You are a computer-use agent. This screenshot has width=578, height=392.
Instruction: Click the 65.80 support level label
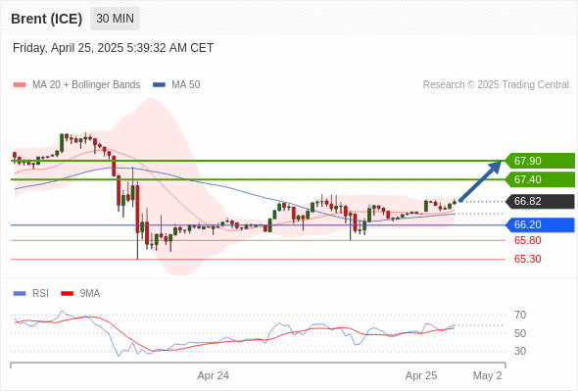(x=528, y=240)
